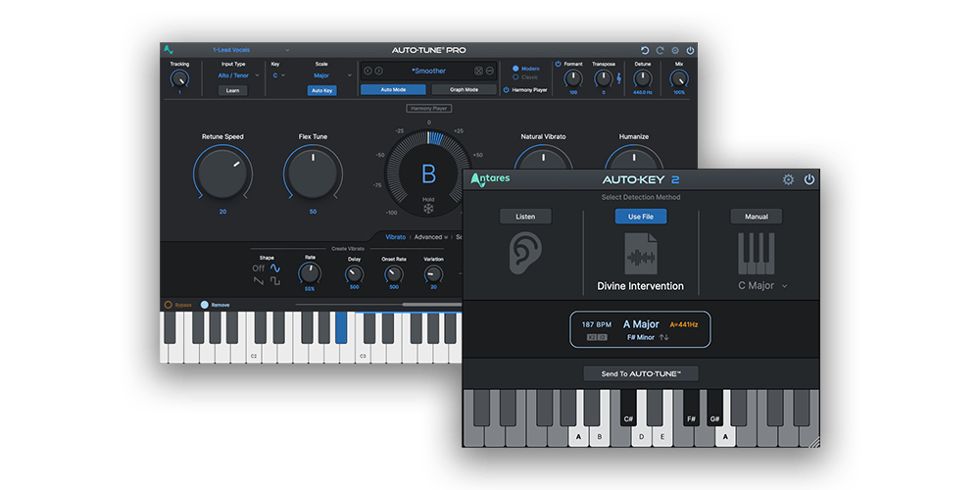The image size is (980, 490).
Task: Toggle the Auto-Tune Pro power button
Action: pos(690,51)
